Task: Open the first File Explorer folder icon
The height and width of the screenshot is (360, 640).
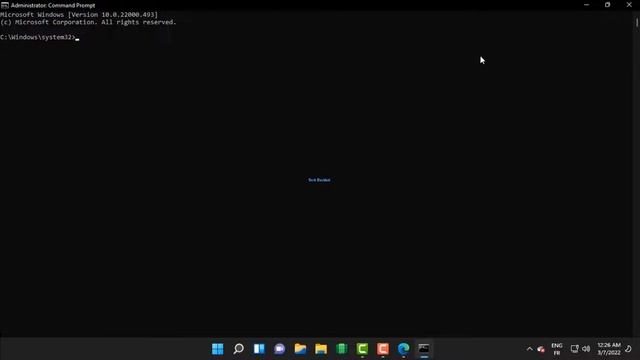Action: (300, 349)
